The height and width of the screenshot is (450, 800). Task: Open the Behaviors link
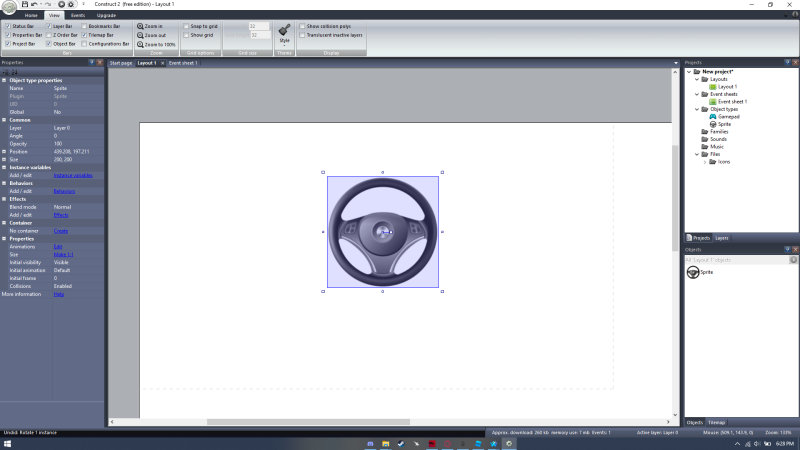(x=64, y=191)
